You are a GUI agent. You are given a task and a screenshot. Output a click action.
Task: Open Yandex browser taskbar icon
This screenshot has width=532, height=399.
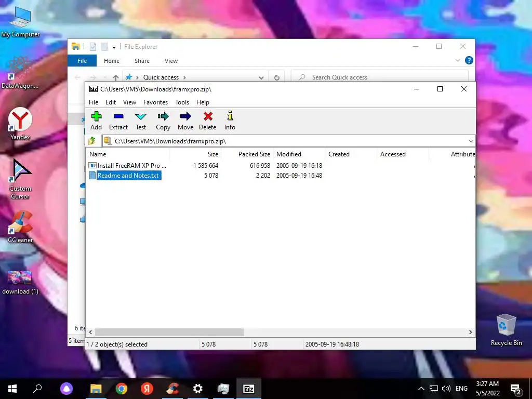(147, 389)
